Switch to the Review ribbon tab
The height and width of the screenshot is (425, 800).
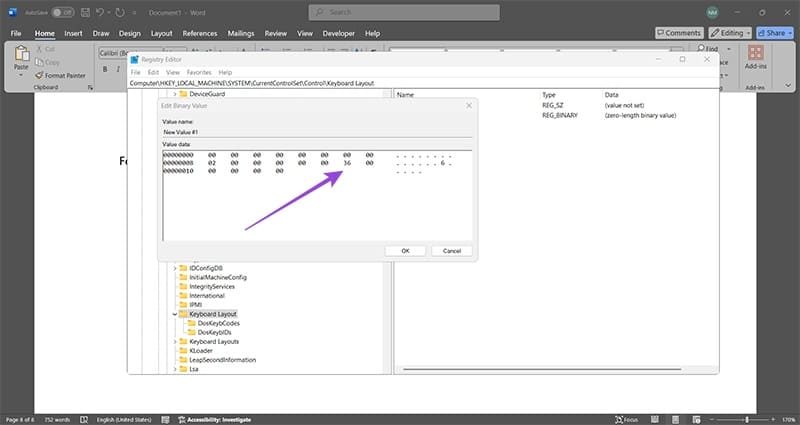click(276, 33)
